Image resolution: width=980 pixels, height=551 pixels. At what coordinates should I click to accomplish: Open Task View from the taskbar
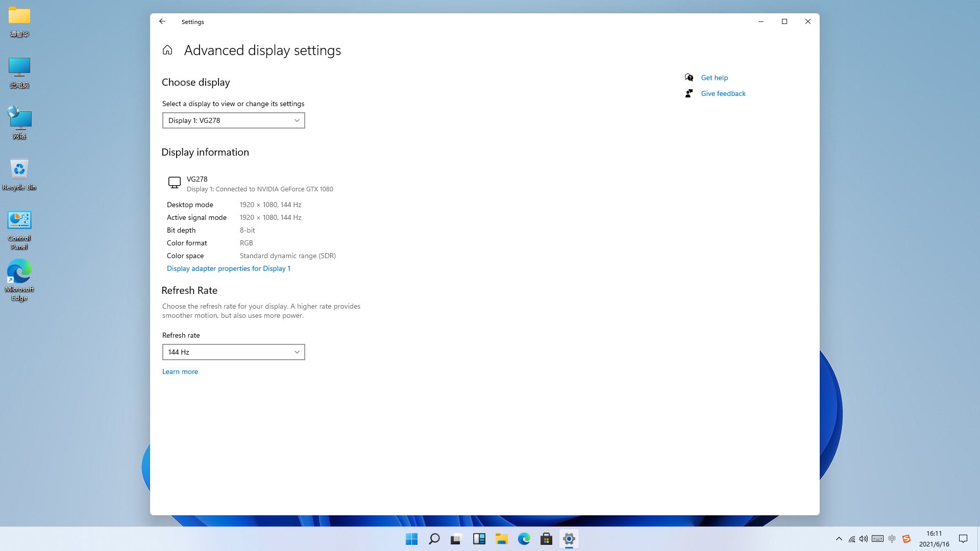point(456,539)
